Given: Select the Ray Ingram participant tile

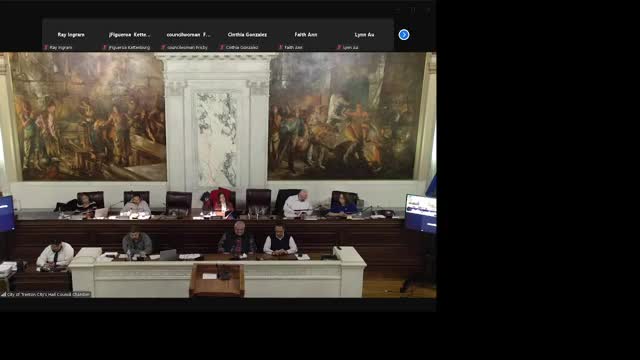Looking at the screenshot, I should click(71, 35).
